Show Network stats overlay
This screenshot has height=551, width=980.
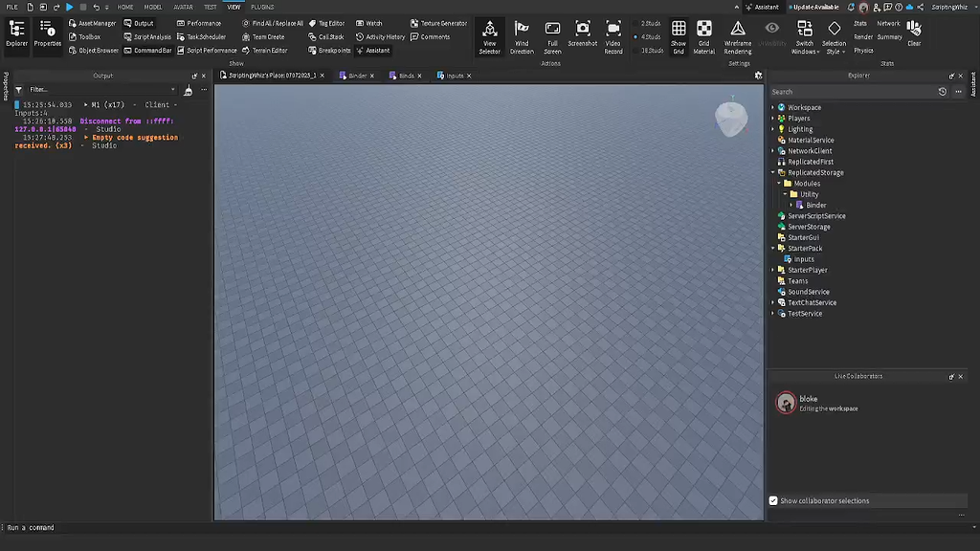pyautogui.click(x=888, y=23)
